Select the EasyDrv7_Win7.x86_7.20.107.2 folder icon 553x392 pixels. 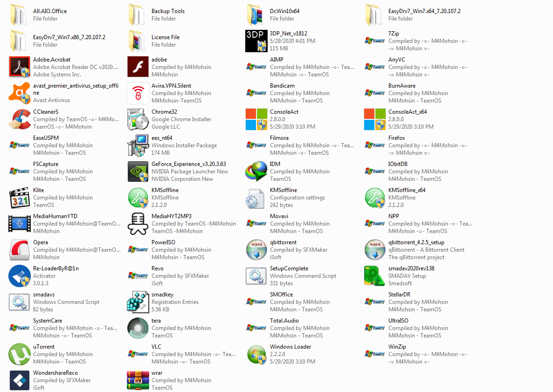19,41
